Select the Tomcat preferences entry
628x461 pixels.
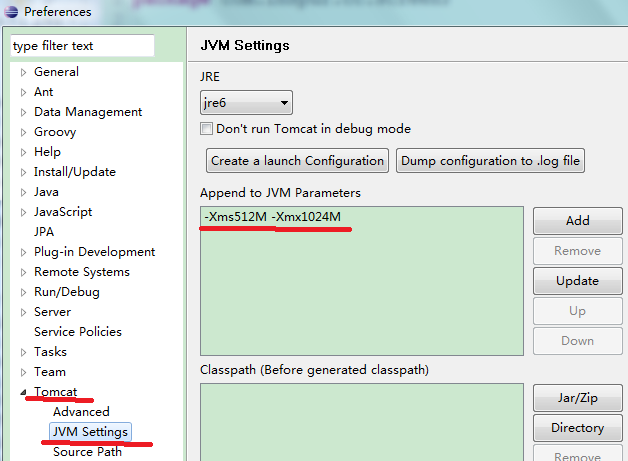(55, 392)
